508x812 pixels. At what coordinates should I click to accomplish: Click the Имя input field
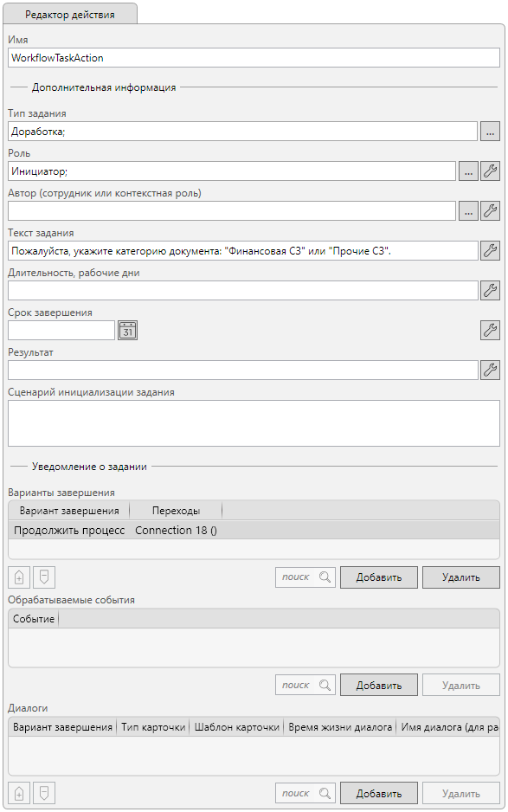tap(254, 58)
